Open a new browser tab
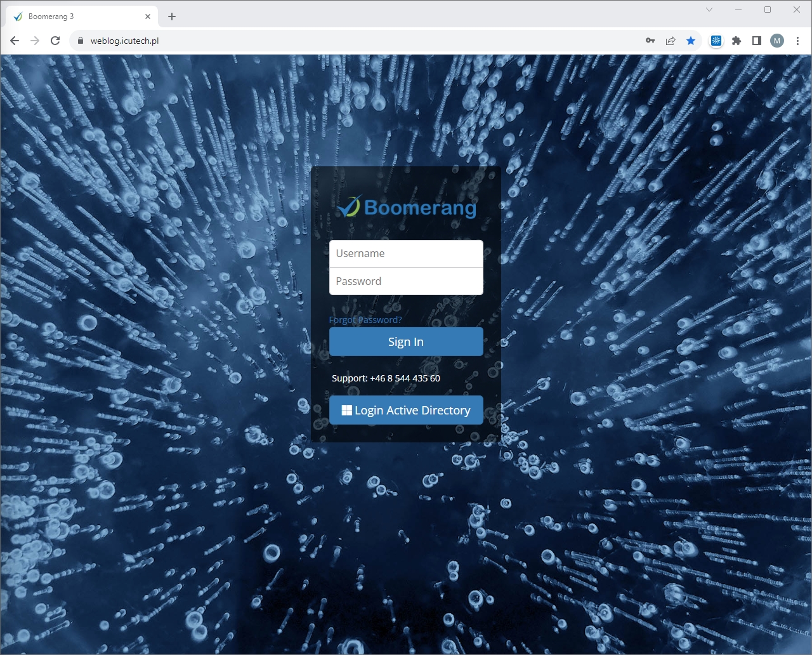The width and height of the screenshot is (812, 655). coord(172,17)
